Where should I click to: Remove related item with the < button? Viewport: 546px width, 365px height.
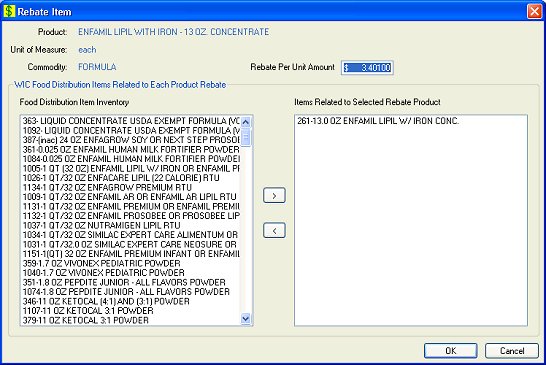coord(274,231)
